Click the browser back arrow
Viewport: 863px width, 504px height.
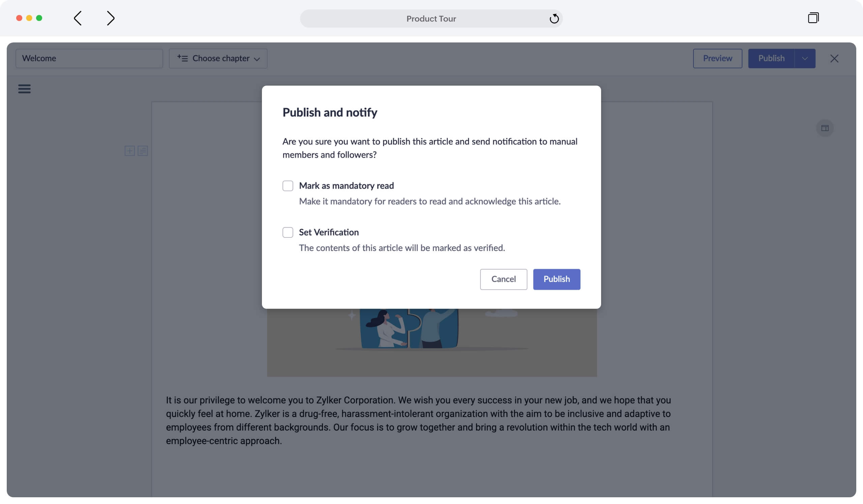coord(78,18)
